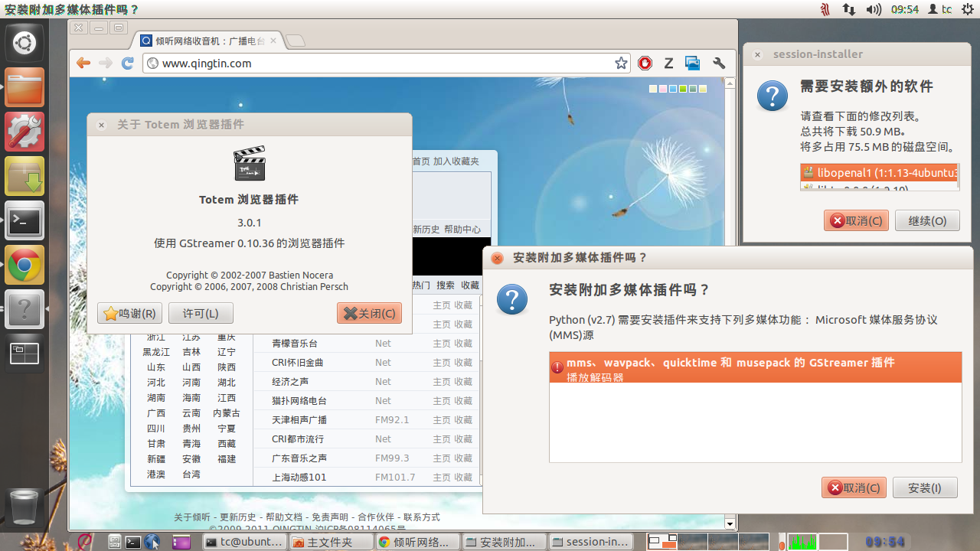
Task: Open a new Chrome tab
Action: coord(295,41)
